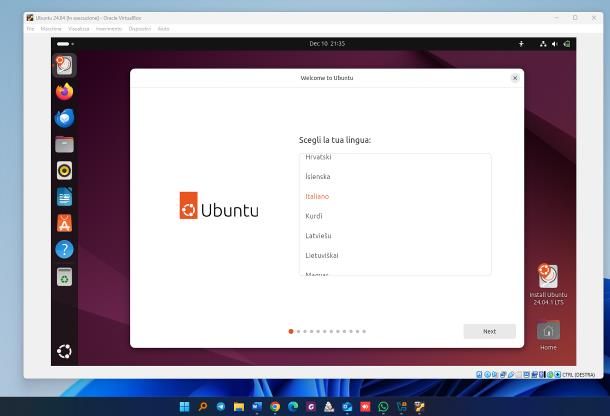Click the power icon in Ubuntu top bar
This screenshot has width=610, height=416.
click(567, 44)
